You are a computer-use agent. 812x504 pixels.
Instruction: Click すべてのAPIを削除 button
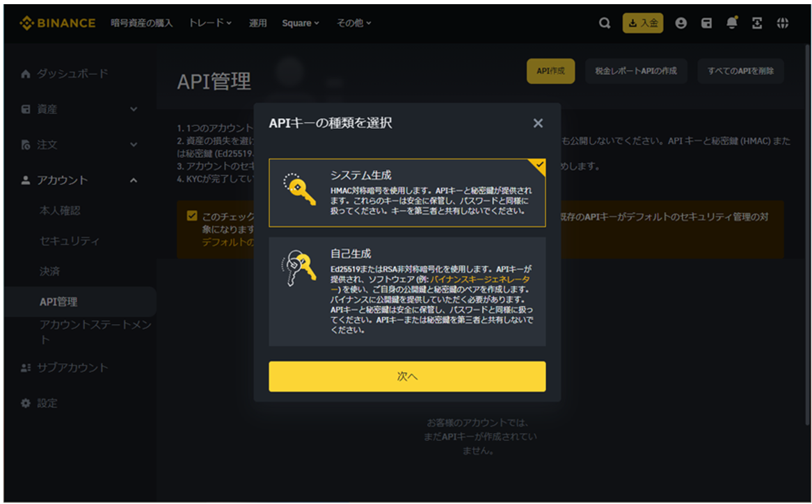click(740, 71)
